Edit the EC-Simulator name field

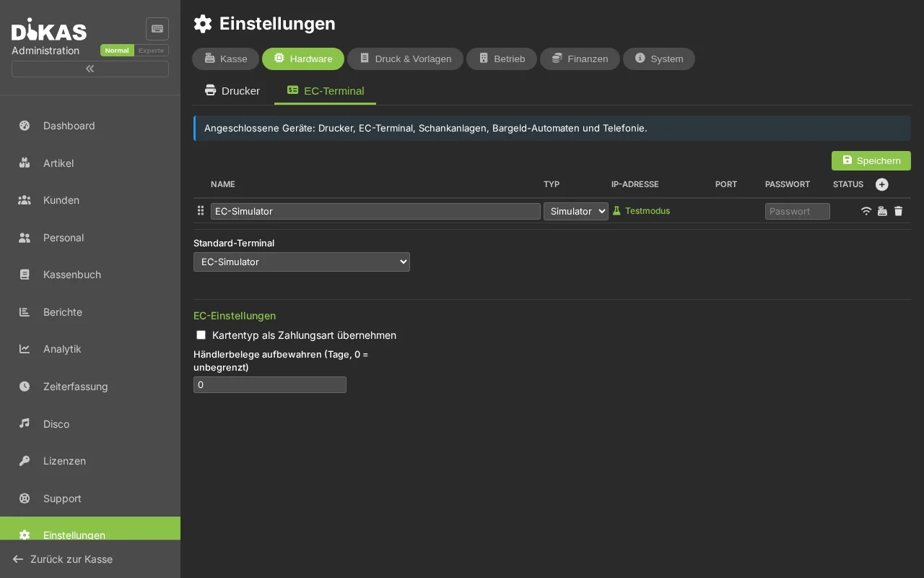point(375,211)
